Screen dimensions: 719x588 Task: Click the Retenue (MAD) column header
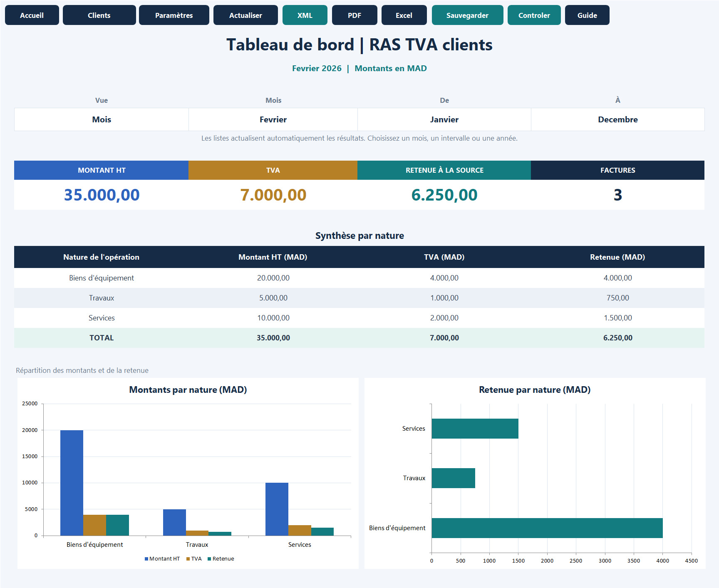pos(618,257)
